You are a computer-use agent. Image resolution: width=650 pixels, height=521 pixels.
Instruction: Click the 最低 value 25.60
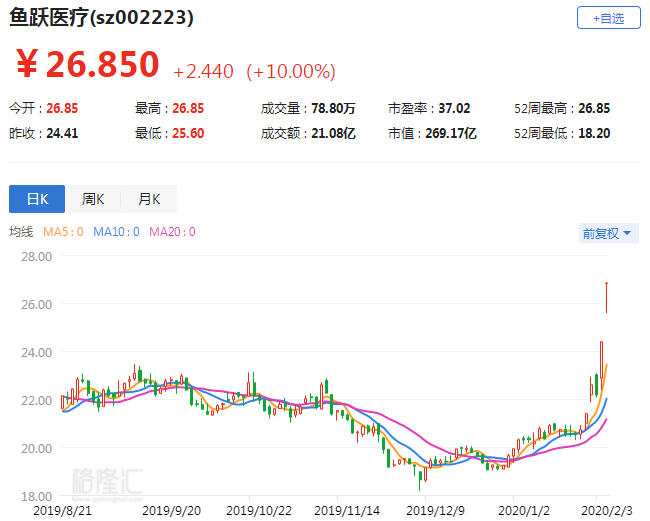coord(188,133)
